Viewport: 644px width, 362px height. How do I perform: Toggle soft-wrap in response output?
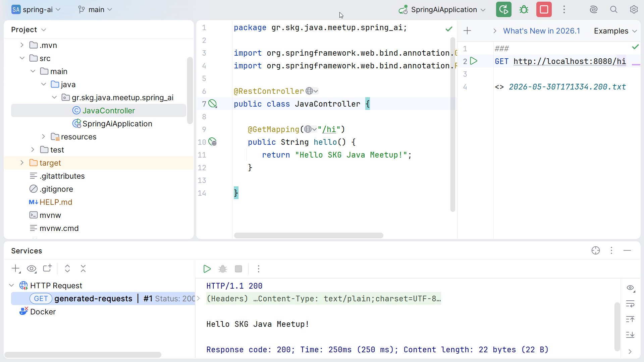coord(630,304)
